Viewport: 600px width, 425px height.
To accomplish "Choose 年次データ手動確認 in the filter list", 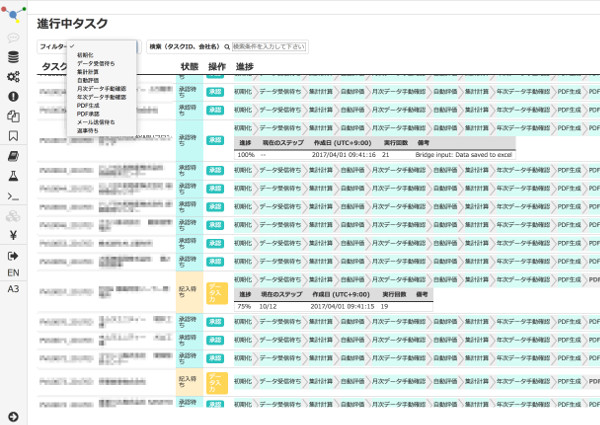I will 101,97.
